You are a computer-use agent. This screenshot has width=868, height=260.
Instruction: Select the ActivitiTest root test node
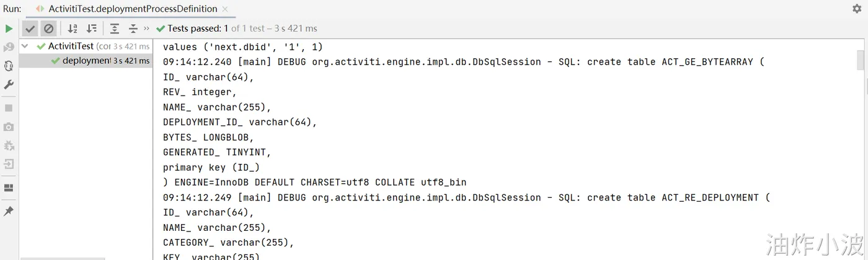(71, 46)
